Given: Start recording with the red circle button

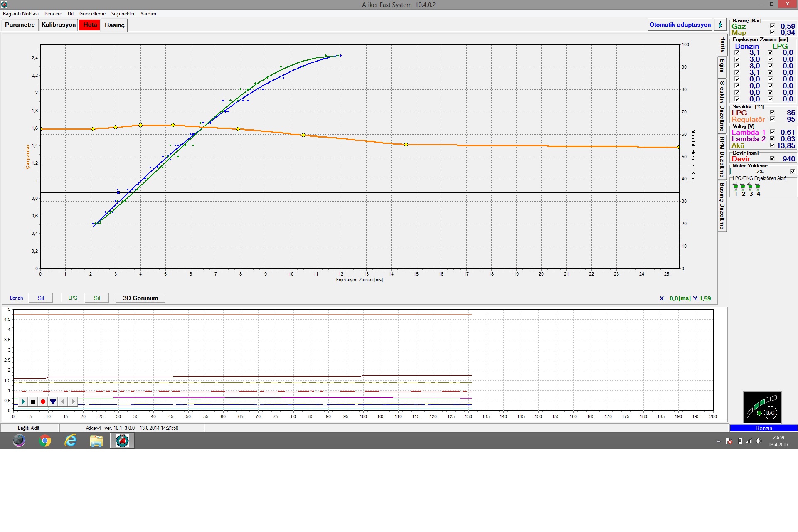Looking at the screenshot, I should (43, 401).
